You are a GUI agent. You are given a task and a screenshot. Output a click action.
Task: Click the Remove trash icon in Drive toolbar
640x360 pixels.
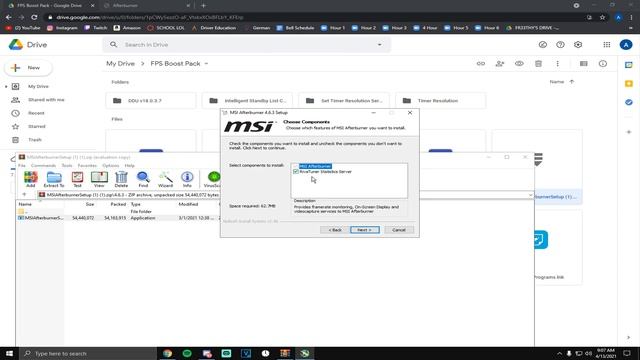[538, 64]
